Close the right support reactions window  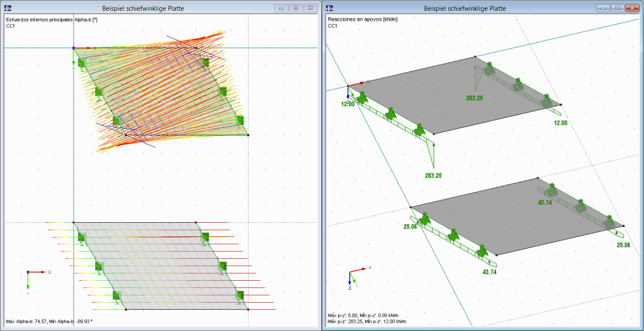coord(633,8)
